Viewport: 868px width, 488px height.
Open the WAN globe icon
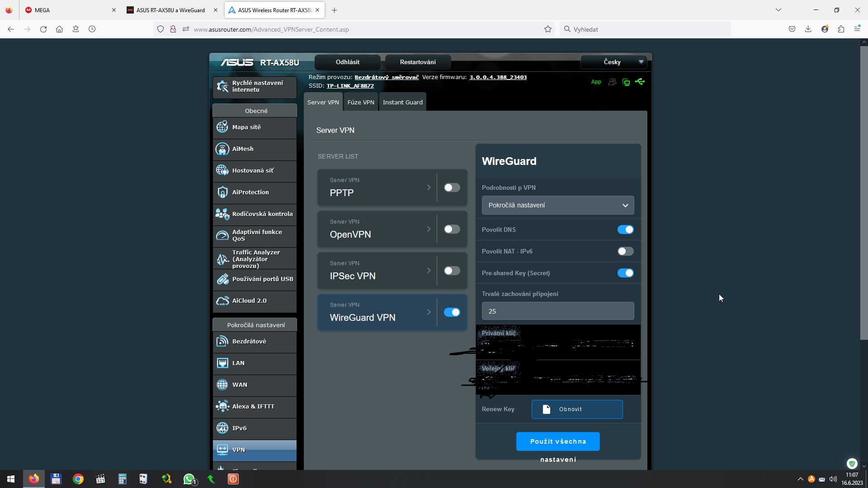click(222, 385)
